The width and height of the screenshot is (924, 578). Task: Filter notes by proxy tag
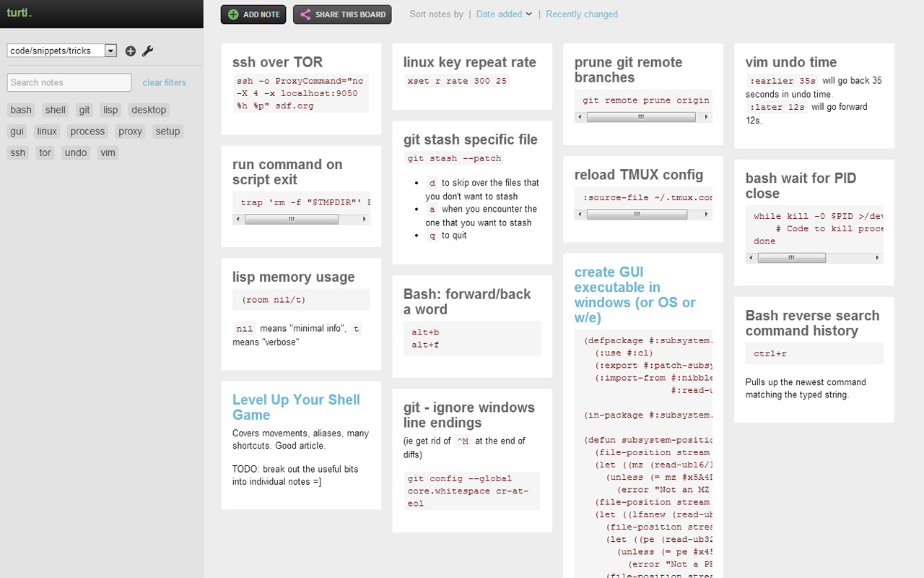click(x=130, y=131)
